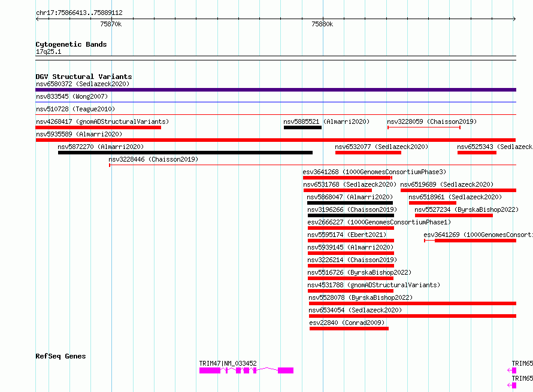533x392 pixels.
Task: Click nsv5595174 (Ebert2021) variant label
Action: point(347,235)
